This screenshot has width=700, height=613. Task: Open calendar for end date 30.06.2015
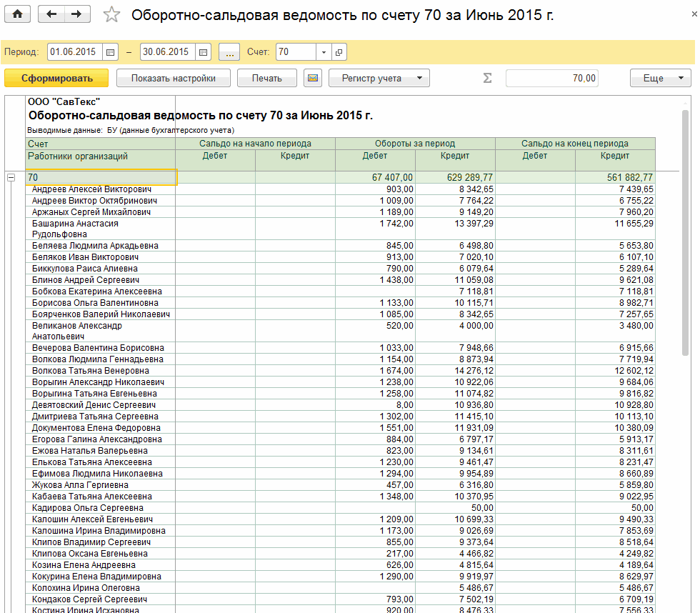[x=203, y=52]
